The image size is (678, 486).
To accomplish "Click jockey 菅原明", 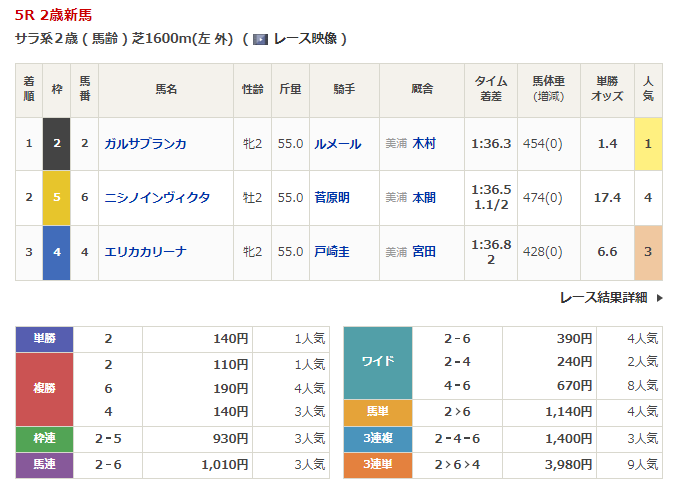I will pos(332,198).
